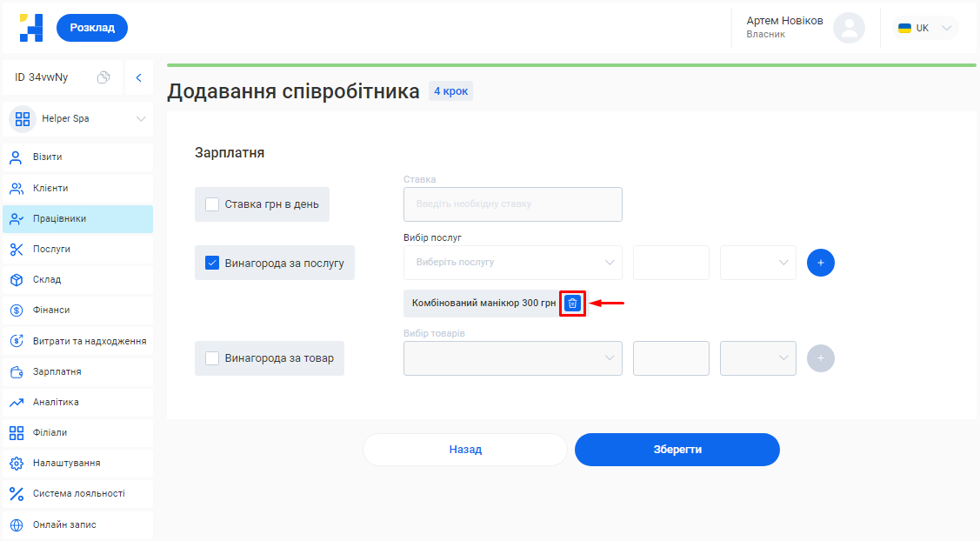Click the Назад button
The width and height of the screenshot is (980, 541).
pyautogui.click(x=465, y=450)
